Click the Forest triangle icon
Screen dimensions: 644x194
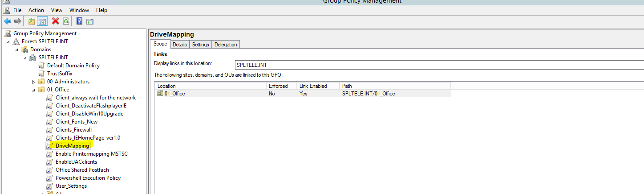click(16, 41)
